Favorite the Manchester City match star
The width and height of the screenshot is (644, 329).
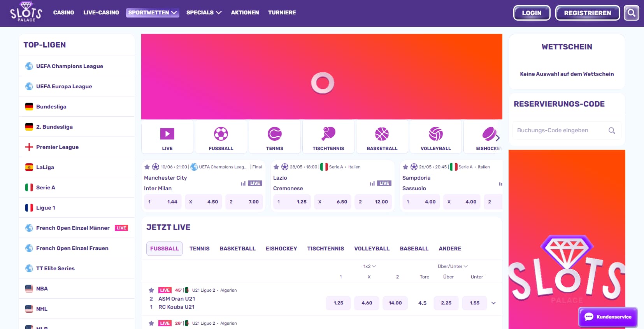[147, 167]
